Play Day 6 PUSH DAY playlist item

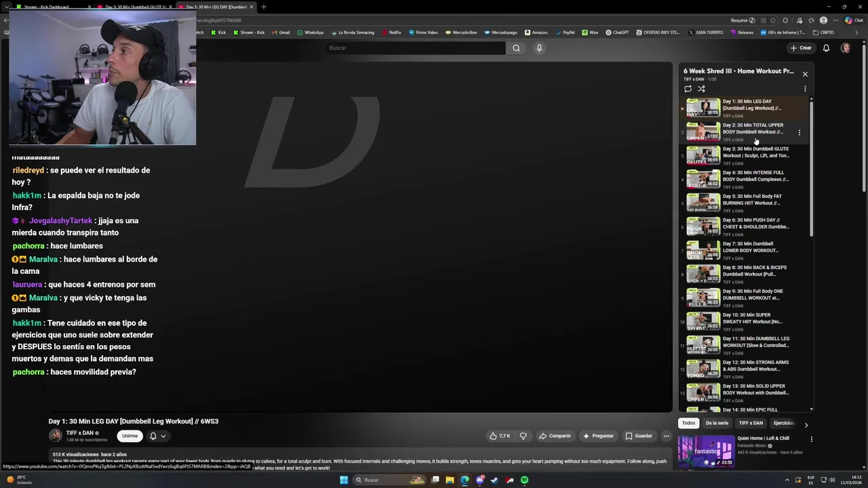745,227
